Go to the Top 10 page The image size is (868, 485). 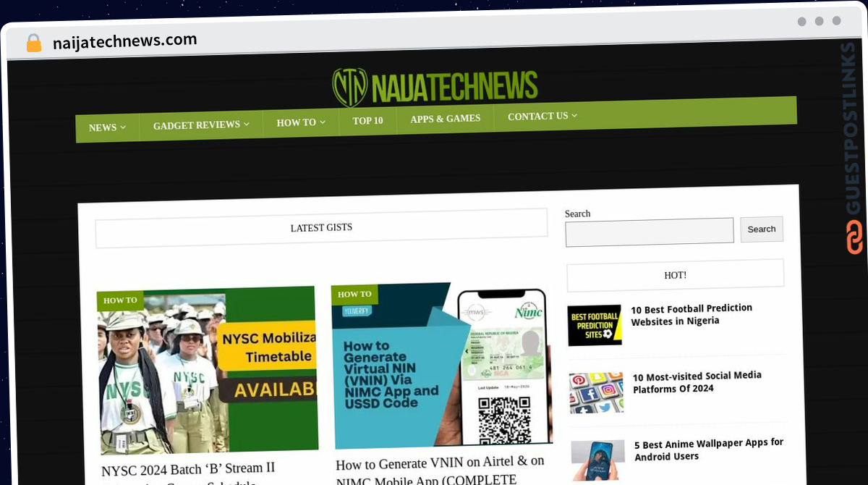pos(367,120)
